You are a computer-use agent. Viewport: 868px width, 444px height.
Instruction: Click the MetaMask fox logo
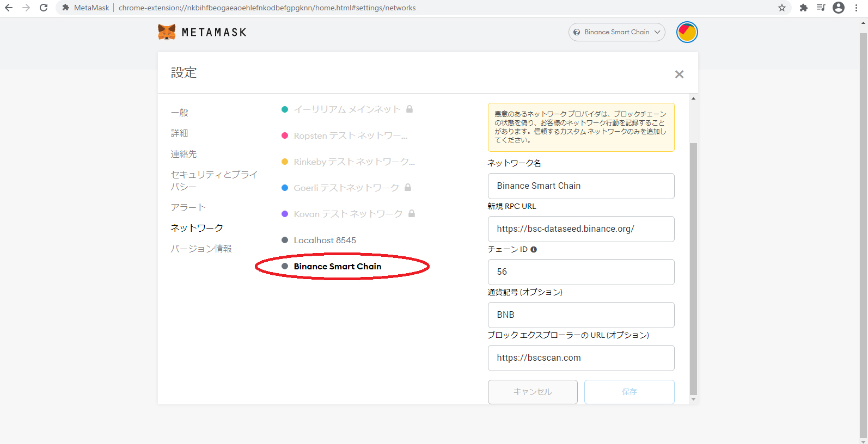click(167, 32)
